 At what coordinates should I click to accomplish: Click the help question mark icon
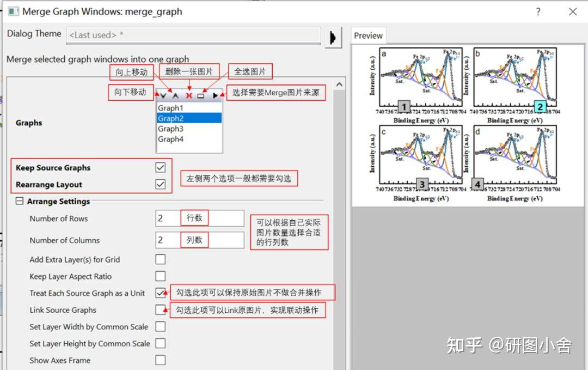pyautogui.click(x=538, y=11)
